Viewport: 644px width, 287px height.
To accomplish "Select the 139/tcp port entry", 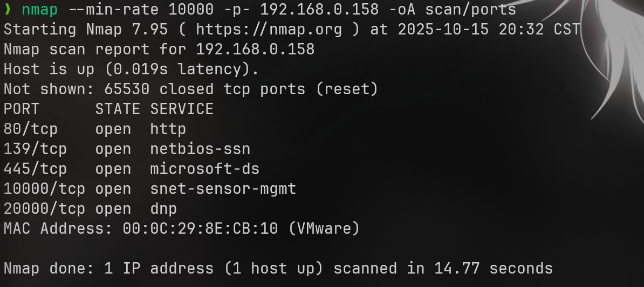I will 35,149.
